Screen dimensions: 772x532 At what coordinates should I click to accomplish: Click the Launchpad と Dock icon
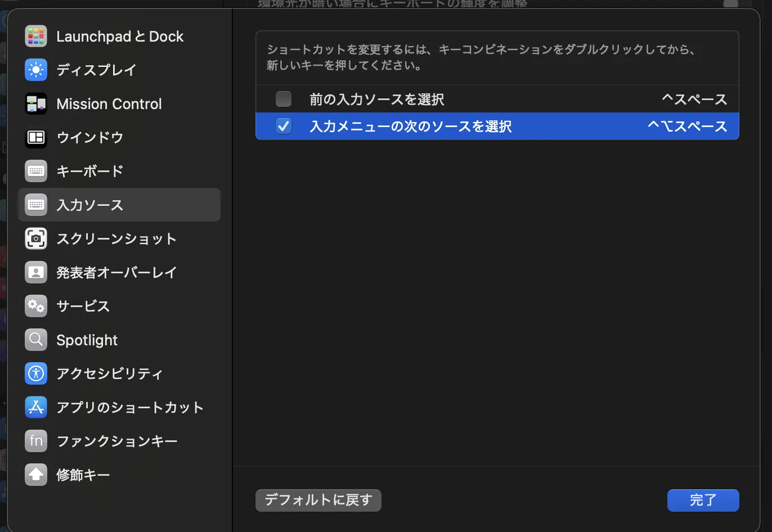click(x=35, y=36)
